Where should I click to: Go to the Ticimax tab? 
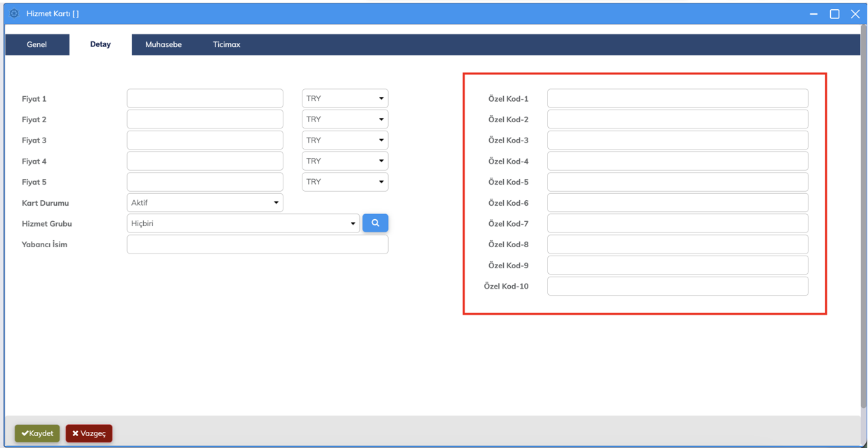[227, 44]
